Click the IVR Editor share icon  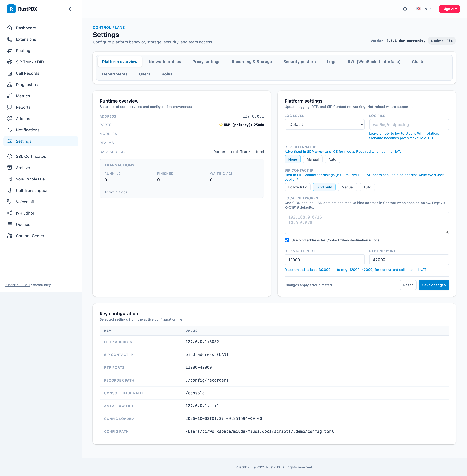(10, 213)
